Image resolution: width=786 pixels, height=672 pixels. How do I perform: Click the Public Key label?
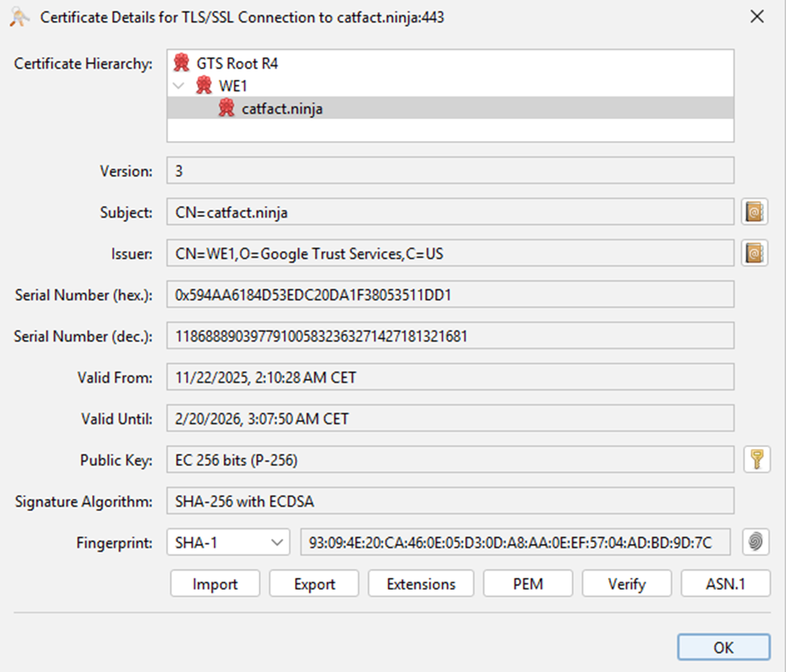click(x=116, y=460)
